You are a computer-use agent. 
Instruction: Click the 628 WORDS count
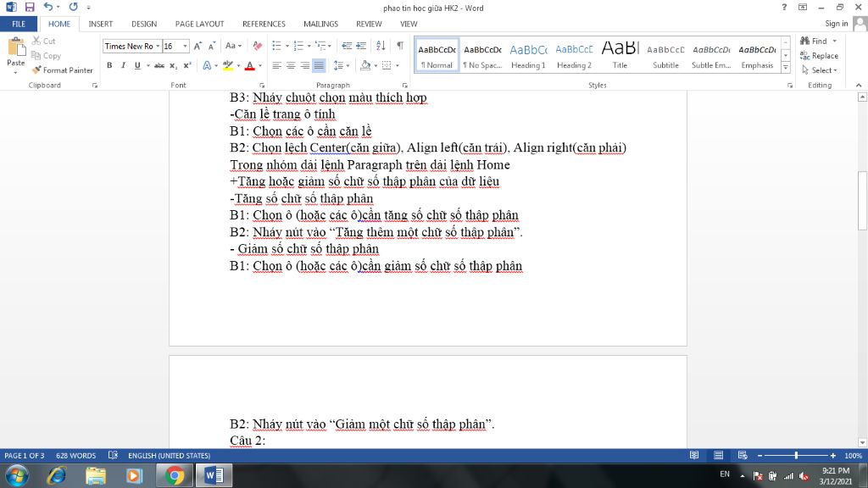[75, 455]
